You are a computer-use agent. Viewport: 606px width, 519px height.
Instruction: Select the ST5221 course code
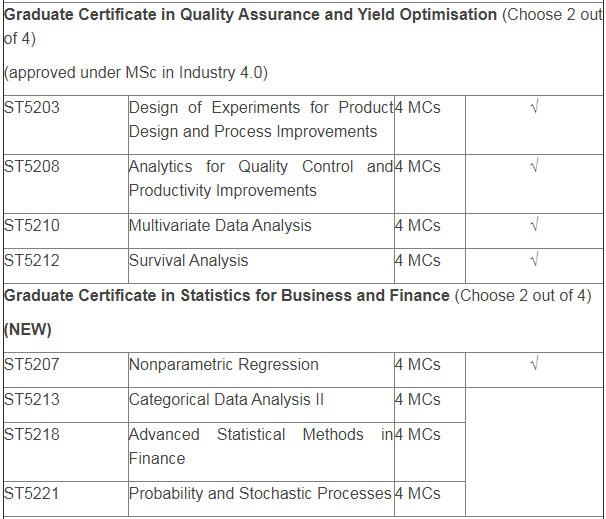[32, 494]
